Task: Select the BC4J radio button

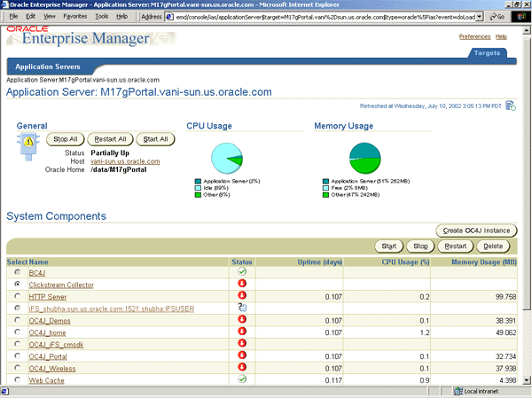Action: [18, 272]
